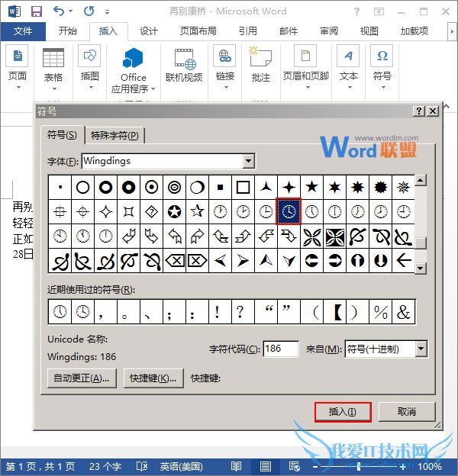Click the page count 第 1 页 status
This screenshot has width=458, height=476.
40,466
